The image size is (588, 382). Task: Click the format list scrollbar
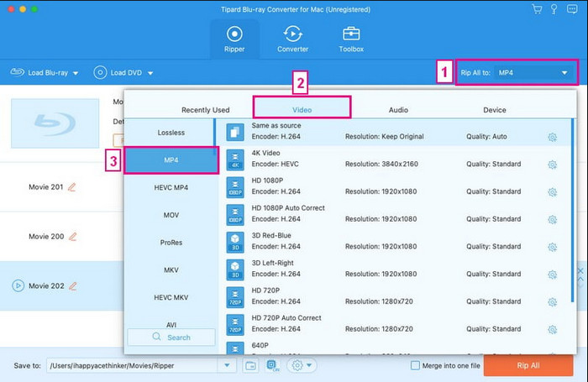(x=572, y=210)
